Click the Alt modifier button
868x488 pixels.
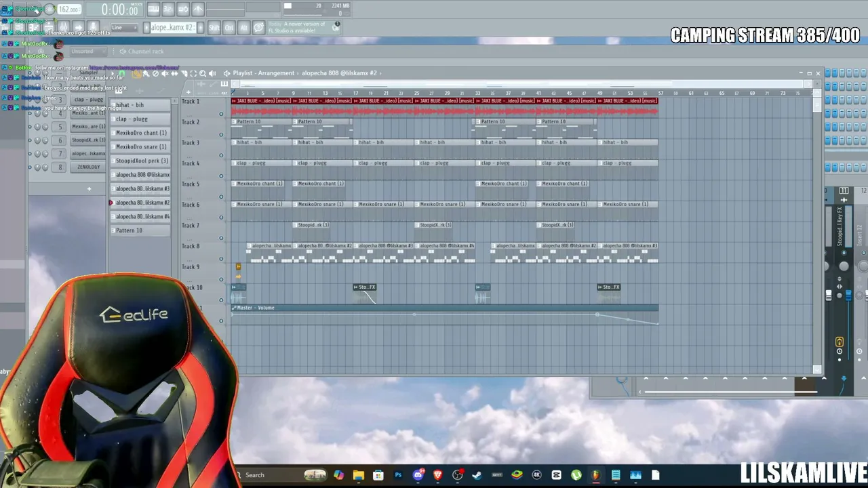click(x=243, y=28)
